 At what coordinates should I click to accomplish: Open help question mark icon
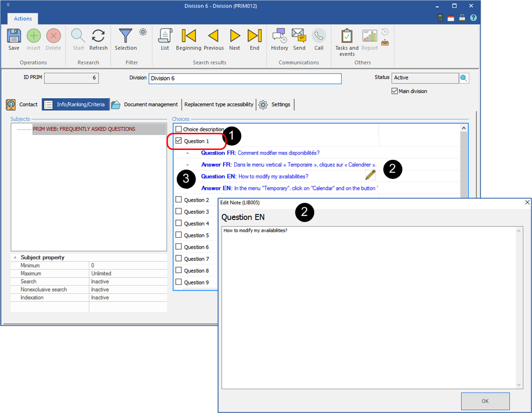[x=473, y=18]
